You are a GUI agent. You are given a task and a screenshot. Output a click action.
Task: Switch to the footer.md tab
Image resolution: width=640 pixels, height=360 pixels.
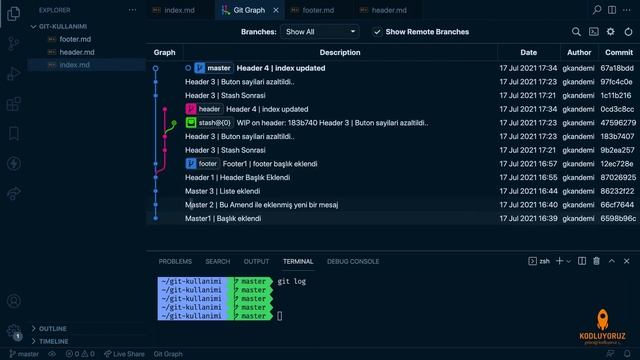[x=318, y=10]
